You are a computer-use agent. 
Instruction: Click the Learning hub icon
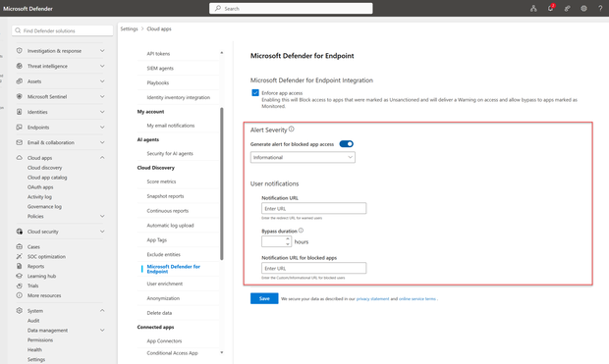[x=19, y=276]
